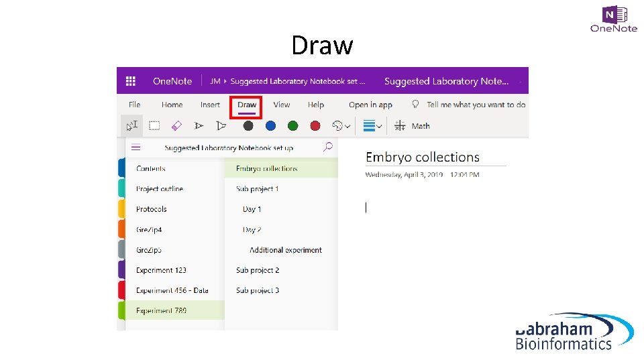The width and height of the screenshot is (644, 362).
Task: Open the Suggested Laboratory Notebook set breadcrumb
Action: point(297,81)
